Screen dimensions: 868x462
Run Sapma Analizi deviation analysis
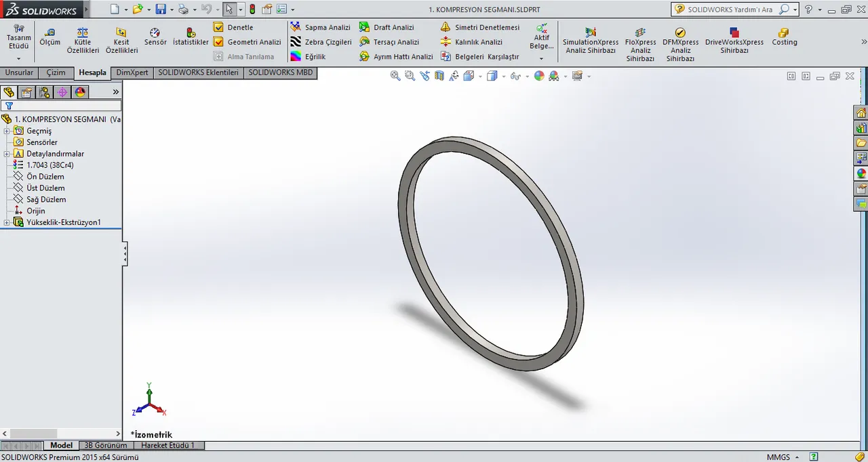pyautogui.click(x=320, y=27)
